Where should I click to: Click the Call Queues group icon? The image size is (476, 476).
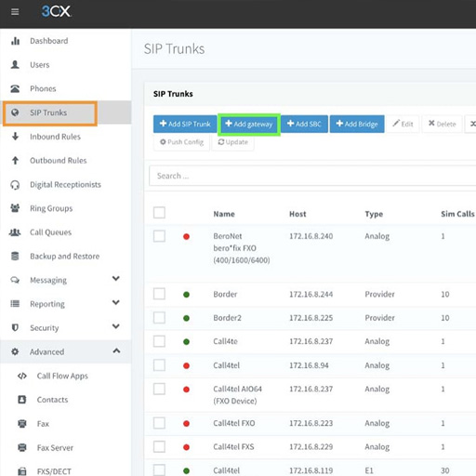[15, 232]
